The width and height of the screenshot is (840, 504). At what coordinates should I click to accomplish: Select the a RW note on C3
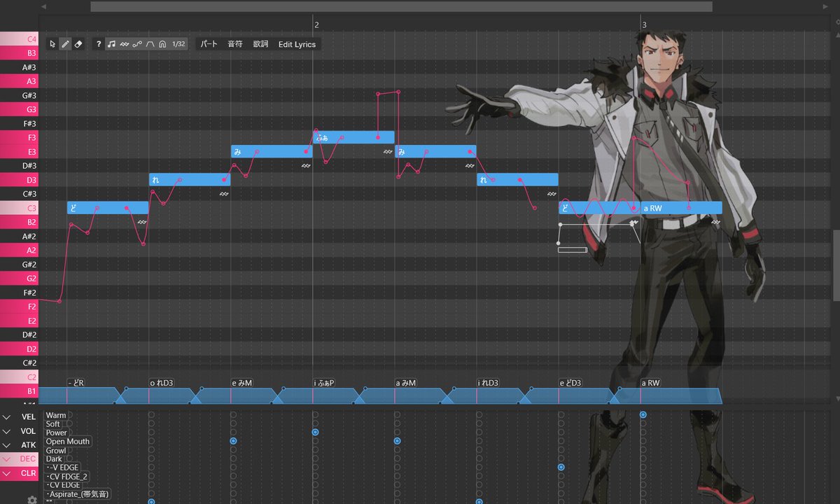click(681, 208)
